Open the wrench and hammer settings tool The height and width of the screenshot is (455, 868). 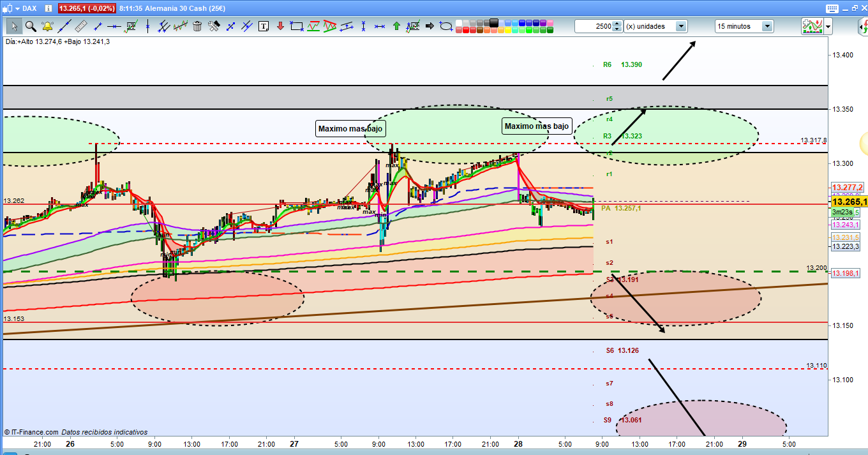(x=214, y=26)
